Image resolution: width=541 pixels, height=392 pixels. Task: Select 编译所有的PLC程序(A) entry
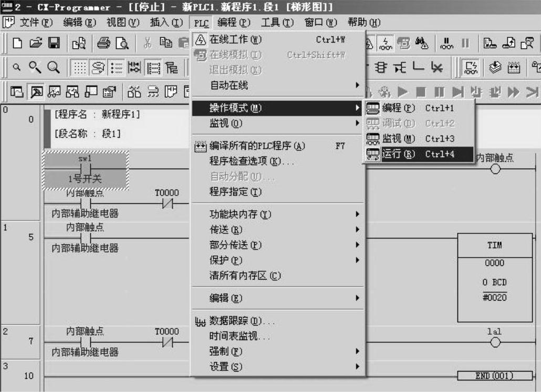[x=278, y=146]
